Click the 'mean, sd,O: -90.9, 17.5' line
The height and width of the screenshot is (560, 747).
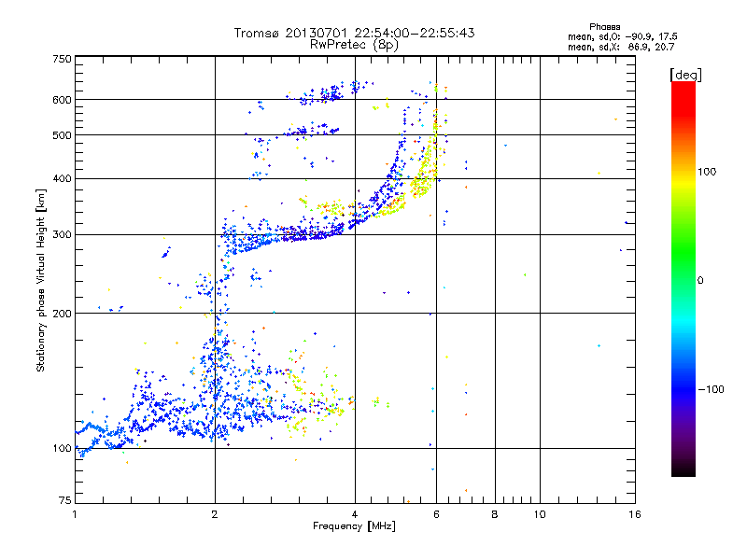[622, 36]
